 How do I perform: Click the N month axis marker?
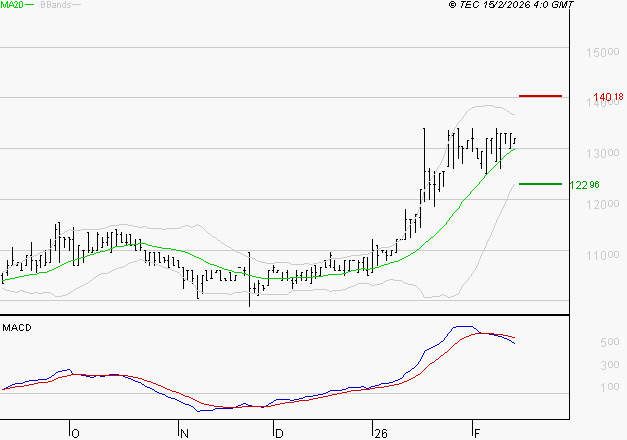184,433
